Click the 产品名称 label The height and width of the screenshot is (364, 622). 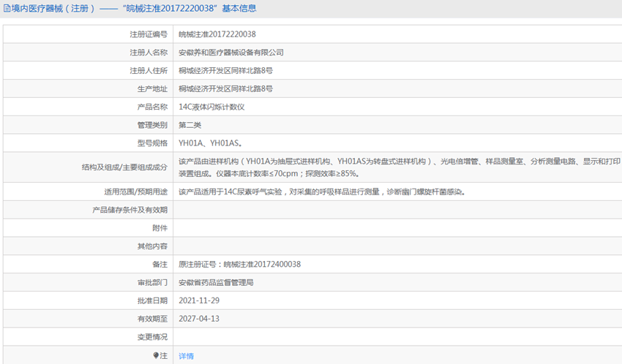point(152,107)
